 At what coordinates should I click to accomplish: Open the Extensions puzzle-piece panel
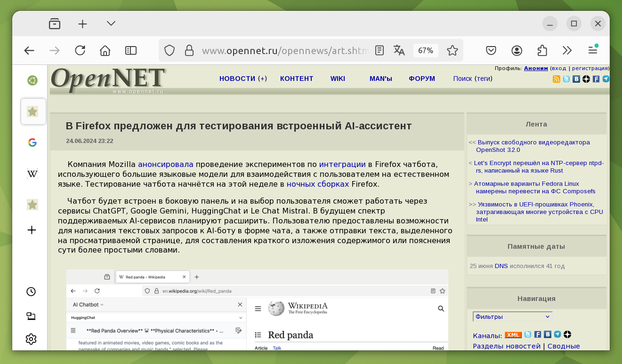pos(542,50)
